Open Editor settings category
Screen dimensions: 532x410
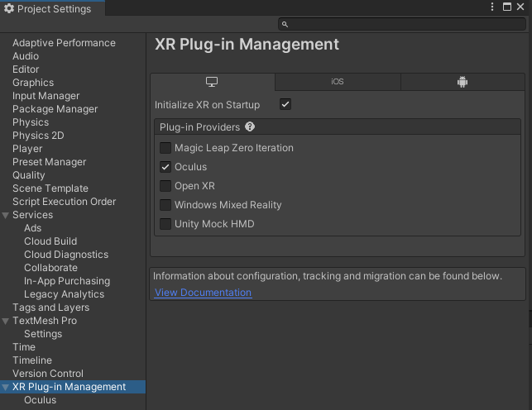point(26,69)
